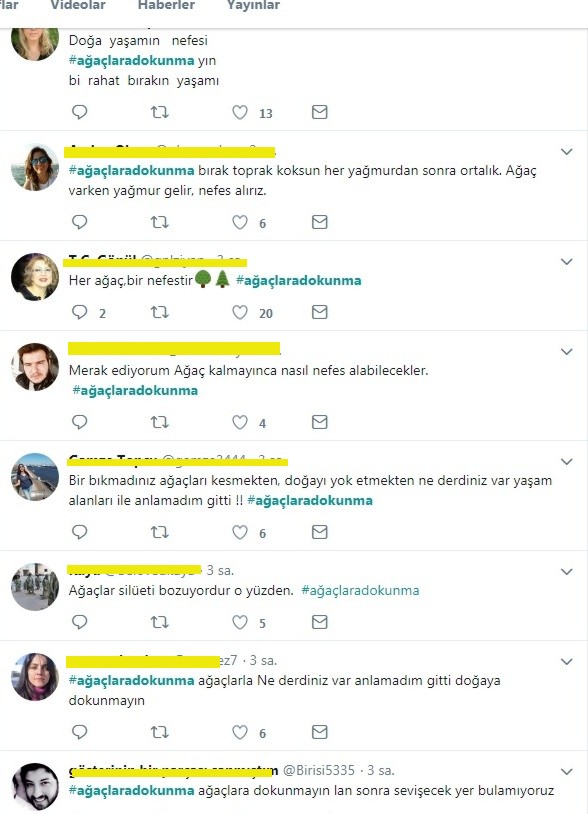
Task: Like the "Ağaçlar silüeti bozuyordur" tweet
Action: click(240, 622)
